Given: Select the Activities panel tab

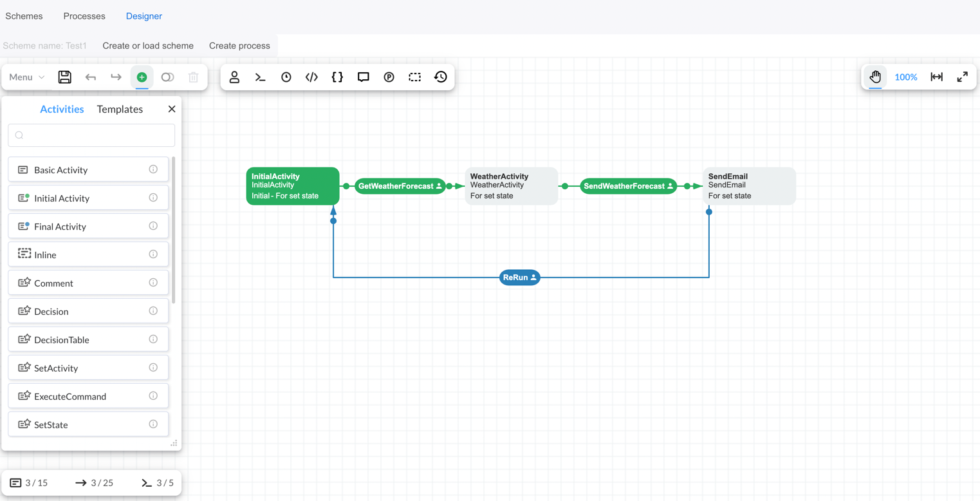Looking at the screenshot, I should [x=62, y=109].
